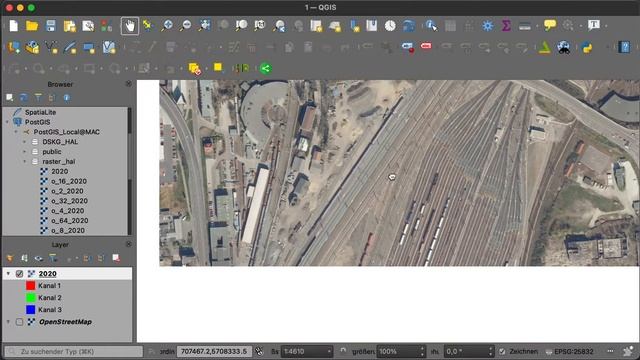Select the Zoom In magnifier tool
The image size is (640, 360).
[167, 26]
